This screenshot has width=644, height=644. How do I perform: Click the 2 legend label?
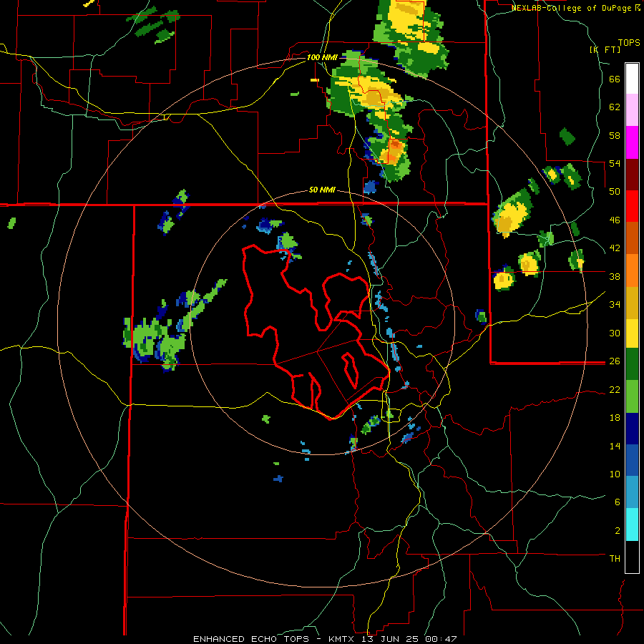pyautogui.click(x=618, y=530)
